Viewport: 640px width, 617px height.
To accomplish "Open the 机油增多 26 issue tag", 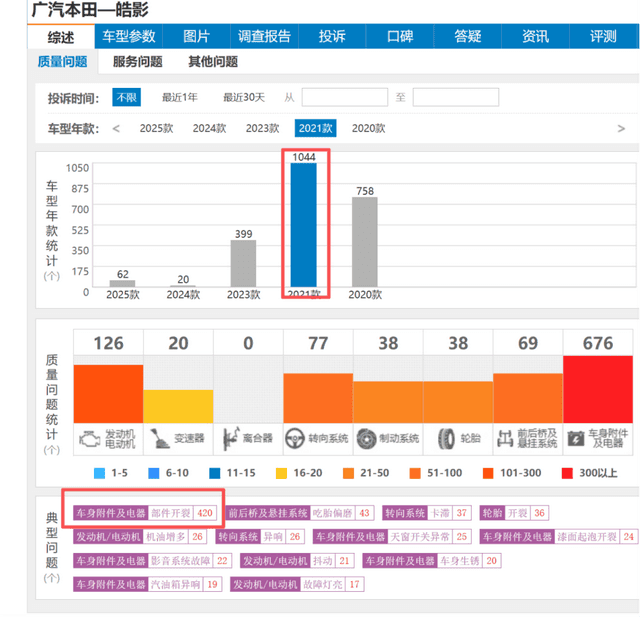I will (175, 537).
